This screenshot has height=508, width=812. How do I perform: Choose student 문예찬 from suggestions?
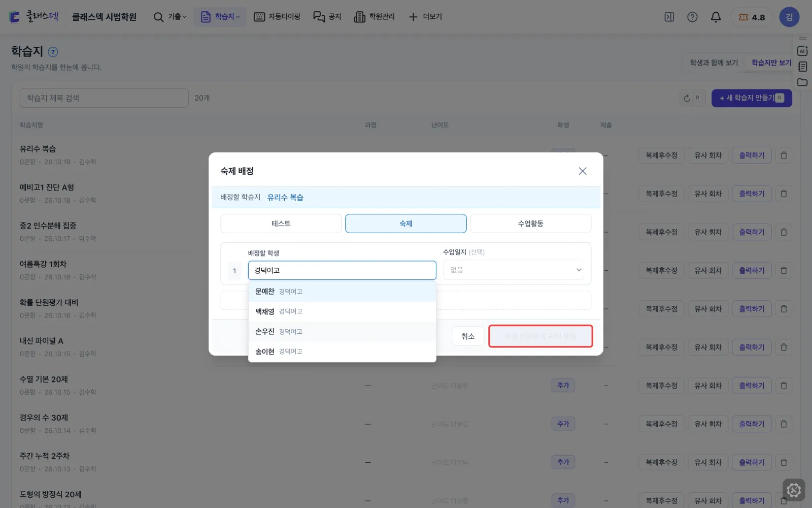pyautogui.click(x=342, y=292)
